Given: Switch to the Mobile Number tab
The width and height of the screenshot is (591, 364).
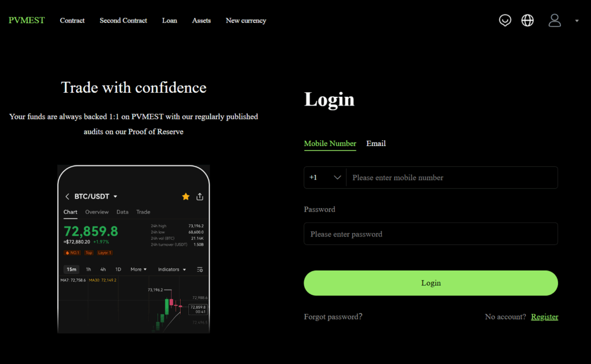Looking at the screenshot, I should tap(330, 144).
